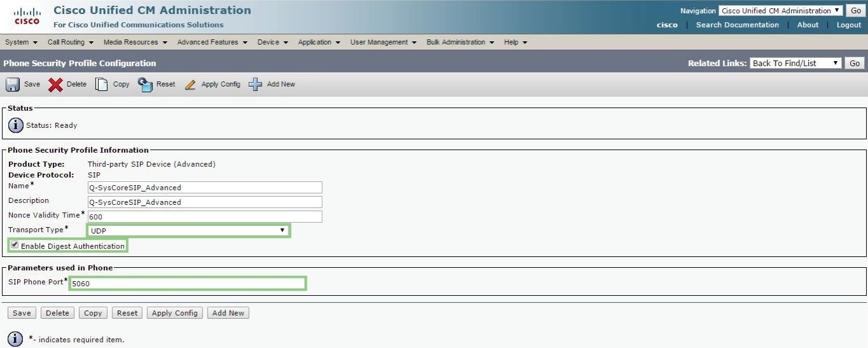The height and width of the screenshot is (348, 868).
Task: Click the Cisco logo at top left
Action: (x=27, y=17)
